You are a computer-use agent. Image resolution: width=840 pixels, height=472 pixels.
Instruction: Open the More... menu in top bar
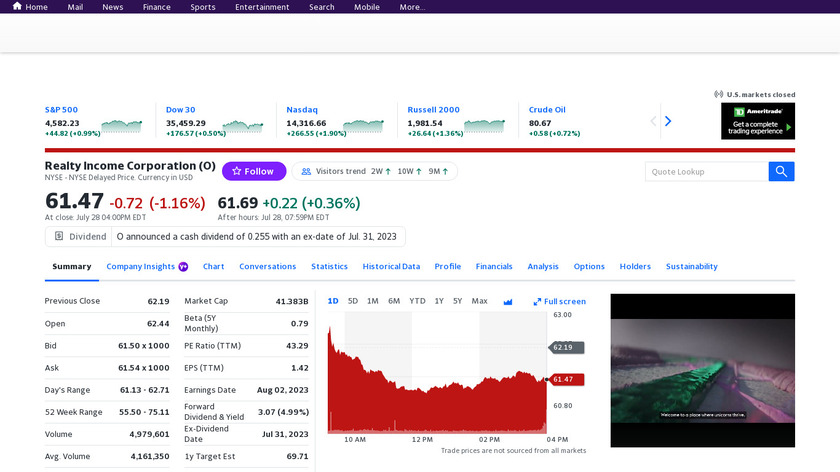click(x=412, y=7)
